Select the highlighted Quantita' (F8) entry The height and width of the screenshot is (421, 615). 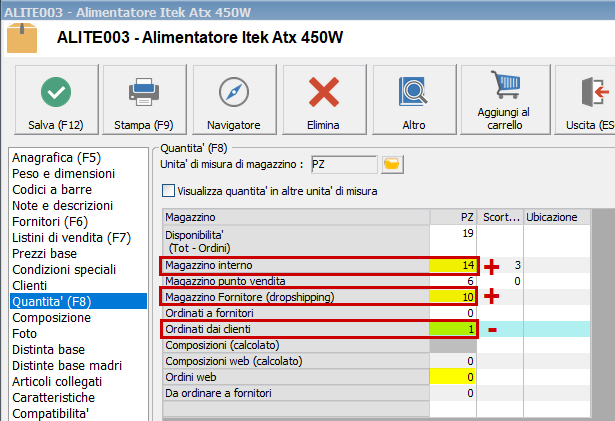click(78, 301)
